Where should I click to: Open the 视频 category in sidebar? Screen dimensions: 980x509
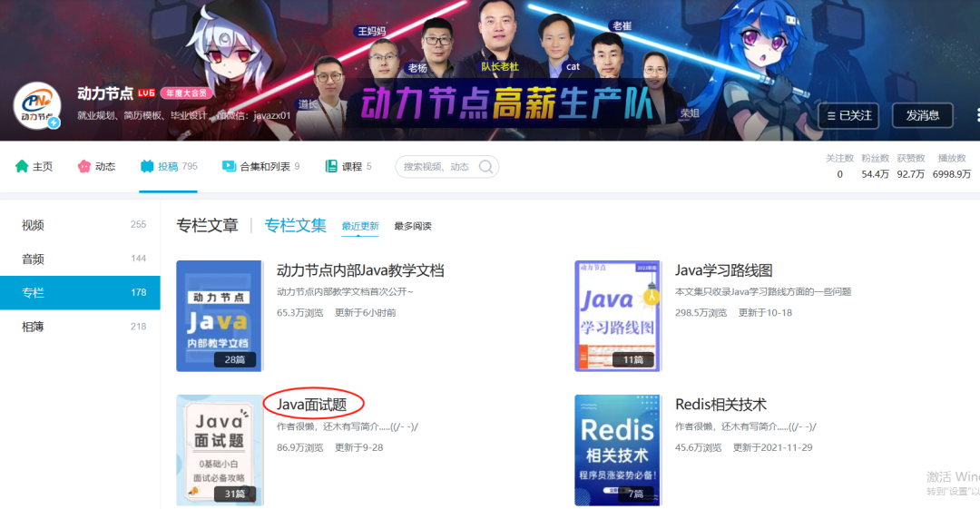coord(34,225)
